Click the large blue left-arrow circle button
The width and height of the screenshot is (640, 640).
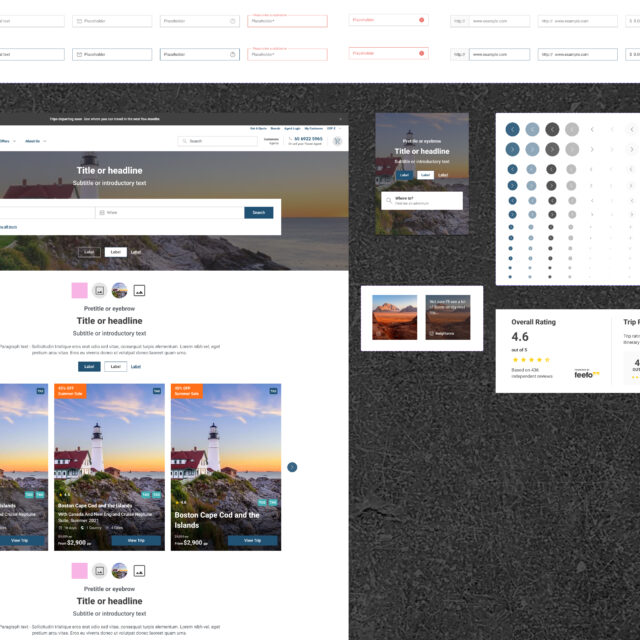(512, 129)
